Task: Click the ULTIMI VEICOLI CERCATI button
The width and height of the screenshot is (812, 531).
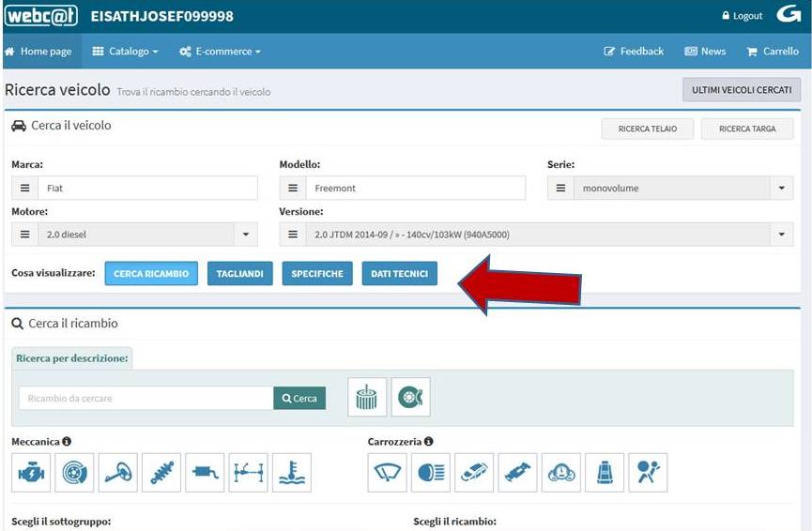Action: [742, 90]
